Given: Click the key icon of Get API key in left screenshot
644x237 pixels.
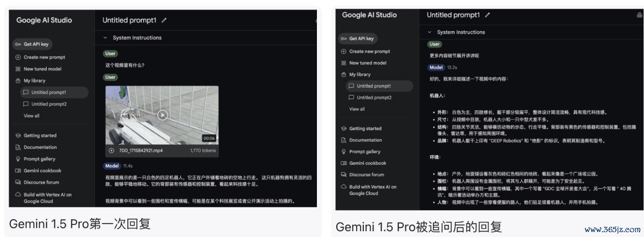Looking at the screenshot, I should point(18,44).
